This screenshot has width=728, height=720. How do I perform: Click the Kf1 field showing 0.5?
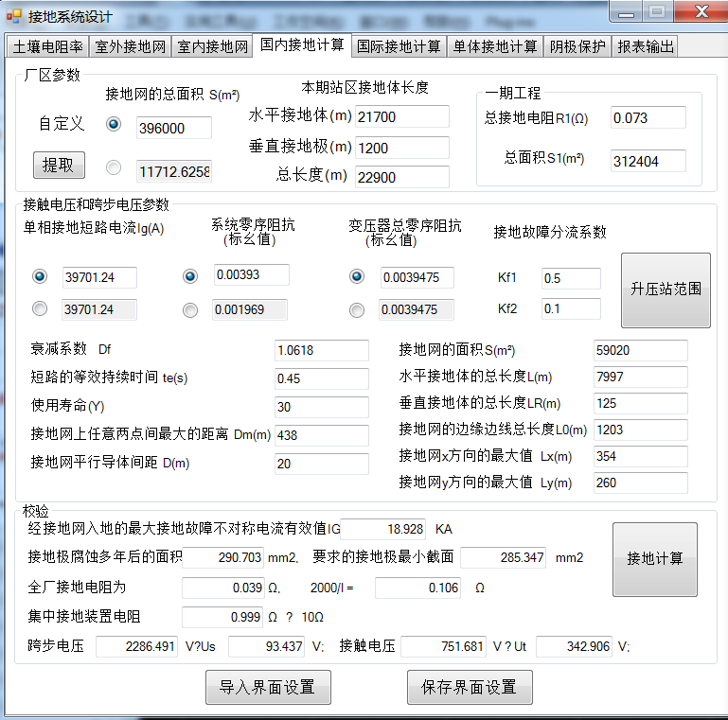[571, 278]
